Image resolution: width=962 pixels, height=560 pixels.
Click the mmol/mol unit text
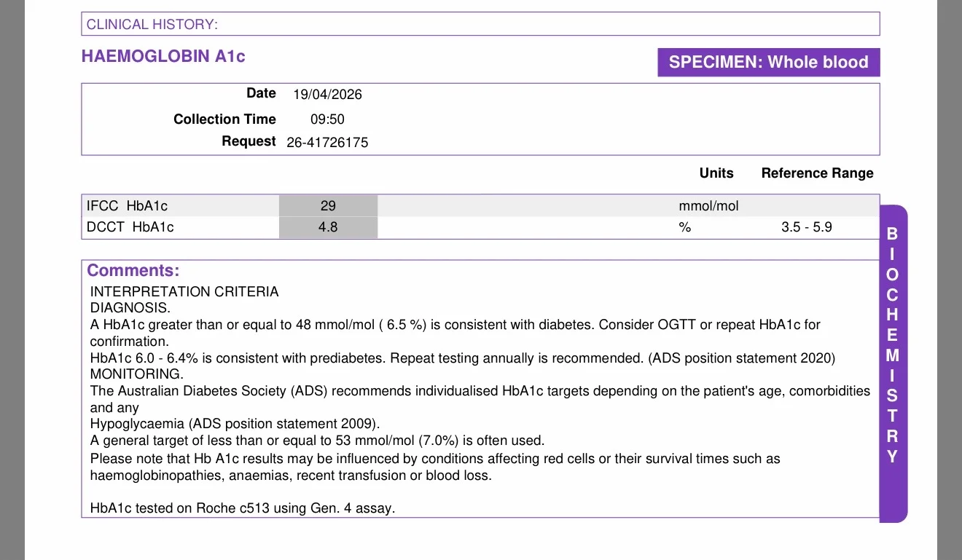click(x=708, y=206)
